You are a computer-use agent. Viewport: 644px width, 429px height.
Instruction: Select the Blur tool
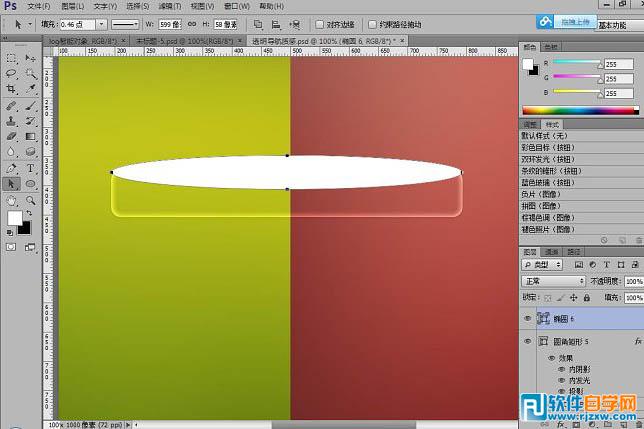click(11, 151)
